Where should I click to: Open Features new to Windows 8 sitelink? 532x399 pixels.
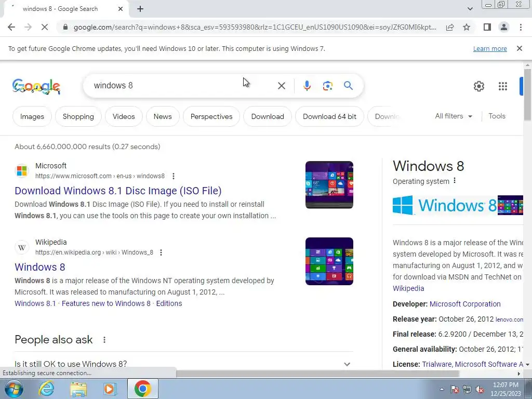point(106,303)
